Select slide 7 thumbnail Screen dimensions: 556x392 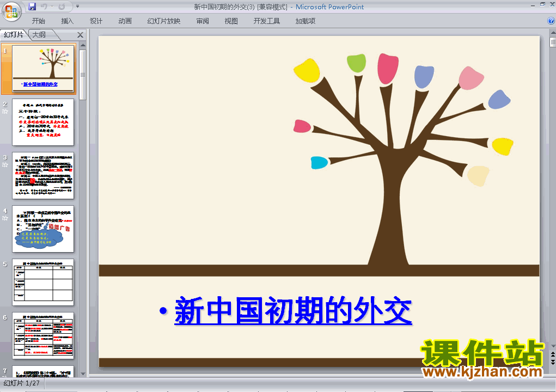(43, 371)
